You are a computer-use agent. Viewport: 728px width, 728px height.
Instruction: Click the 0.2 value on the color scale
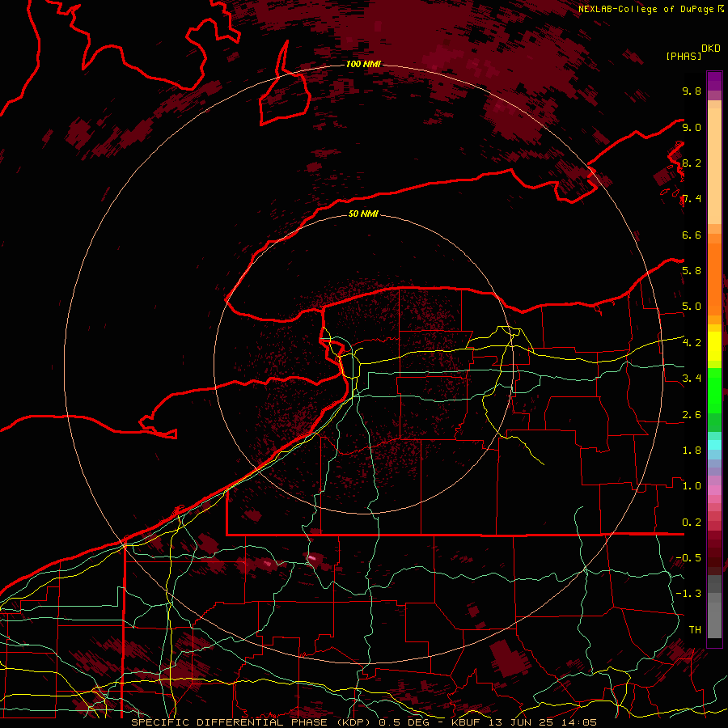[692, 523]
